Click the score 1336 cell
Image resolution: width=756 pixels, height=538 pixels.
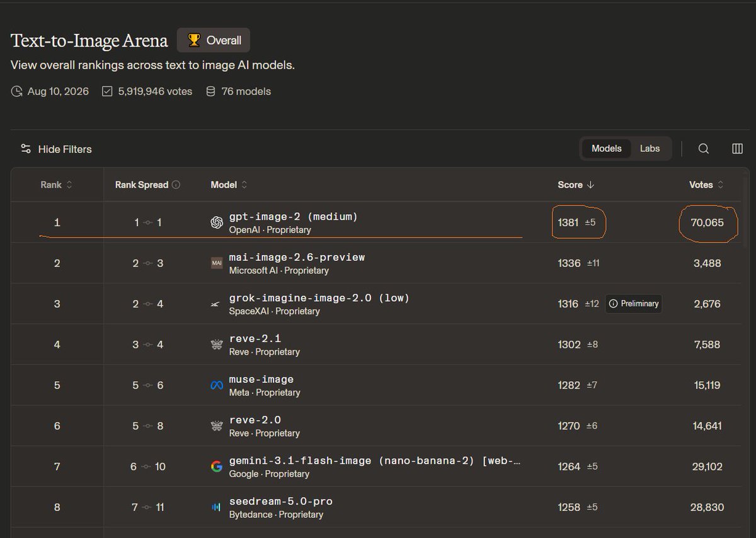point(569,263)
